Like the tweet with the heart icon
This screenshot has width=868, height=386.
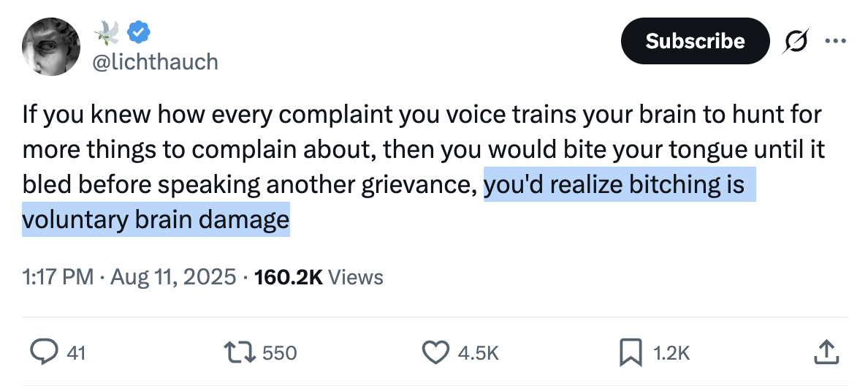[435, 353]
